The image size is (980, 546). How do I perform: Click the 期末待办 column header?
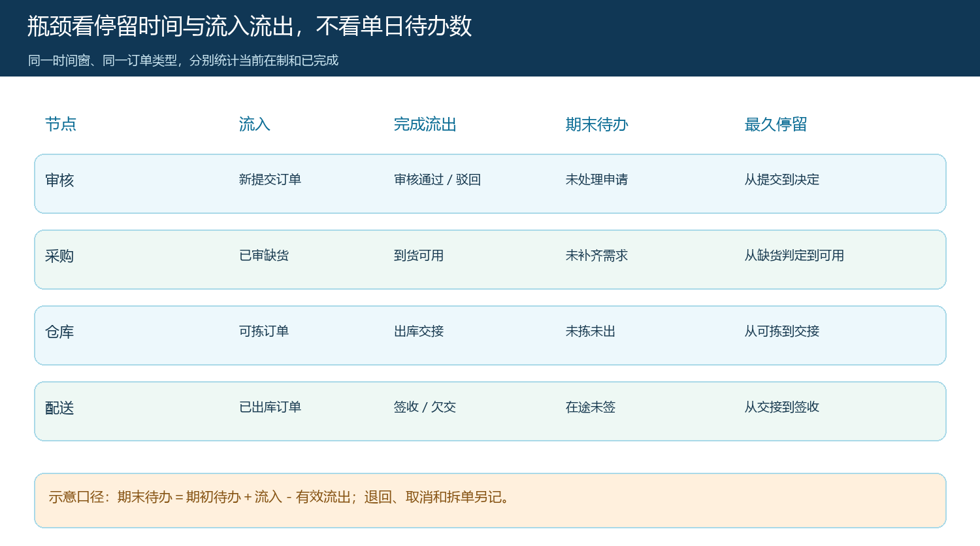tap(596, 124)
